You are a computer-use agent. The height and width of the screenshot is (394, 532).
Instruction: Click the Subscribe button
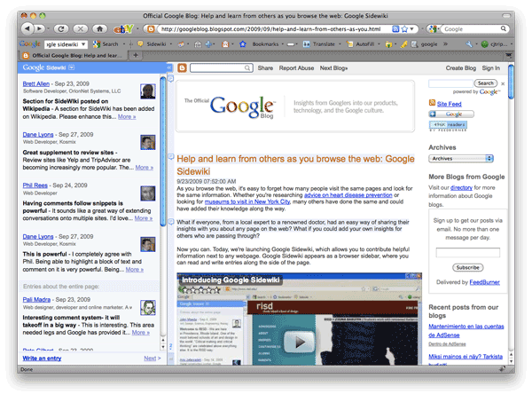coord(467,267)
